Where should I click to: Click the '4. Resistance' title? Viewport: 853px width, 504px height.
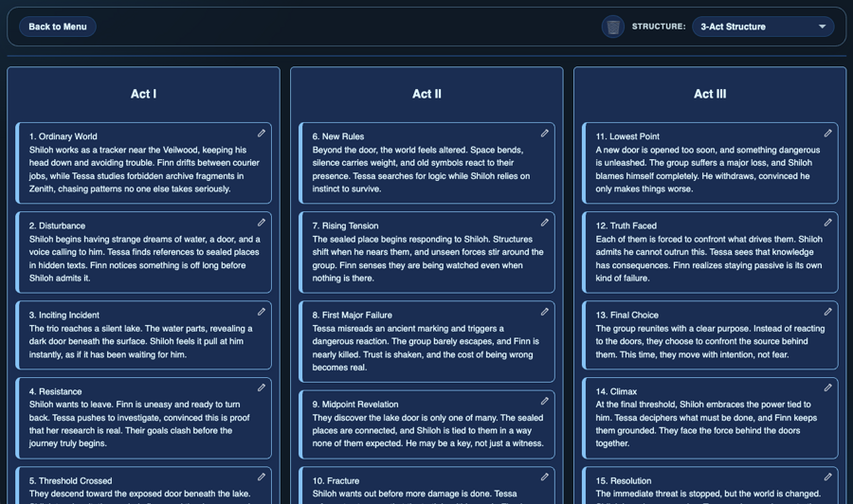pos(56,391)
